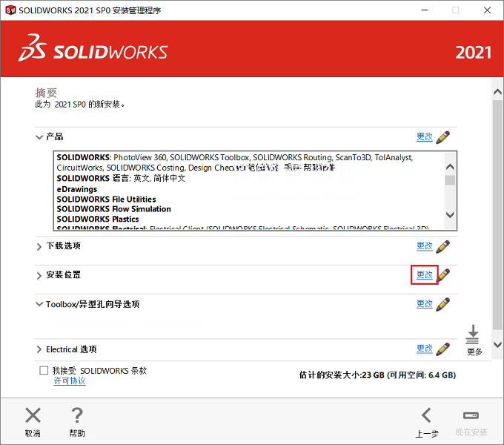
Task: Click 更改 link for 产品
Action: click(424, 137)
